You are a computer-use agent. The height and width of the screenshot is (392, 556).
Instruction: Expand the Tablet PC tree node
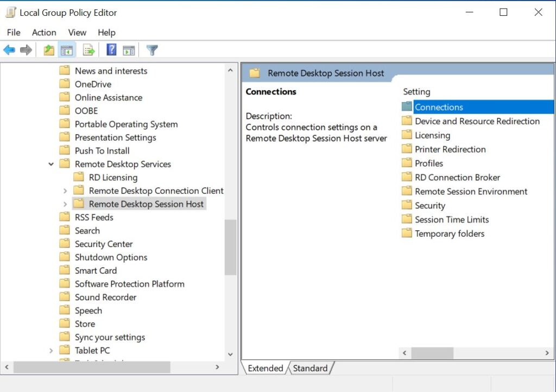point(50,350)
